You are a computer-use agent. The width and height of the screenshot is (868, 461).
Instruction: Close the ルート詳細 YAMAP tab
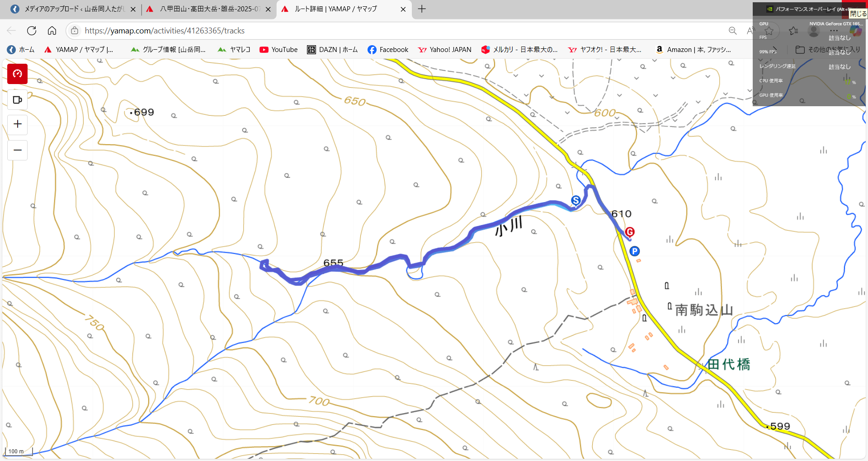tap(403, 9)
